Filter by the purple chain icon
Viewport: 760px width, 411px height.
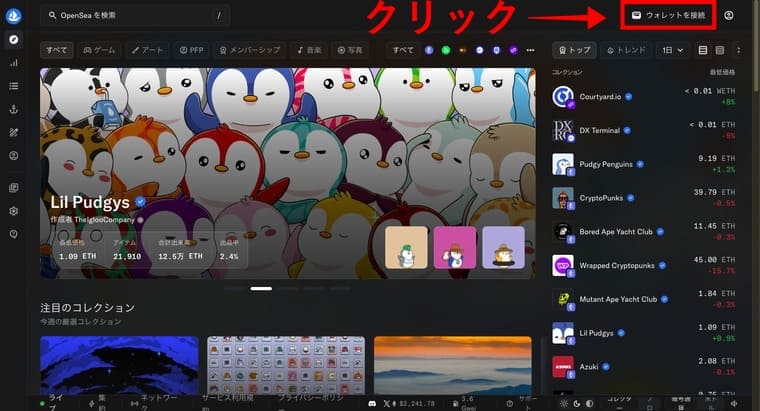513,50
